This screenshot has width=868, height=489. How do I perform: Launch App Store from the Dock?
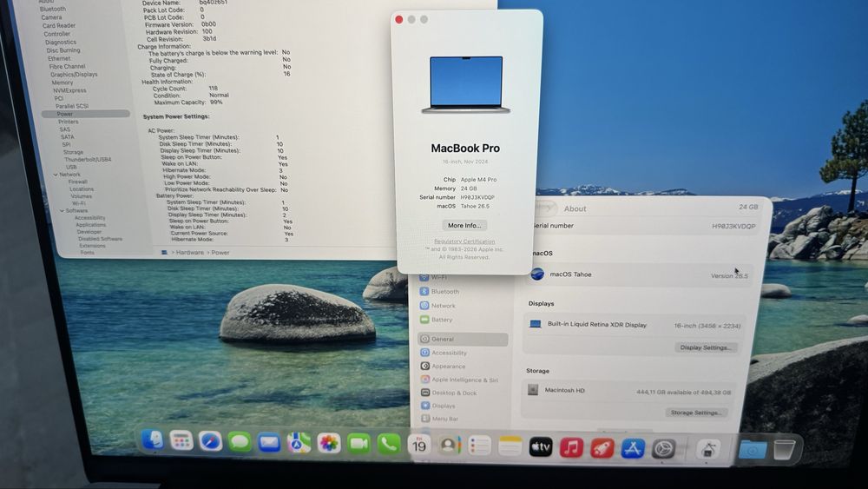point(633,448)
